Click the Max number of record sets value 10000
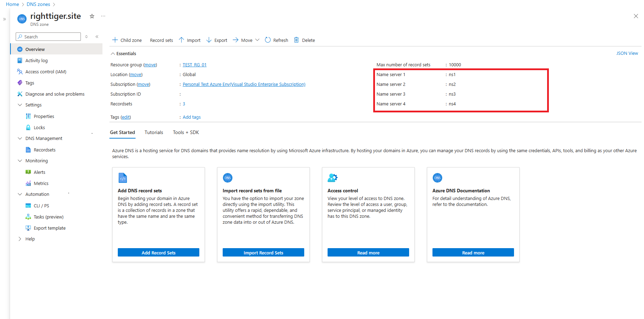 point(455,65)
